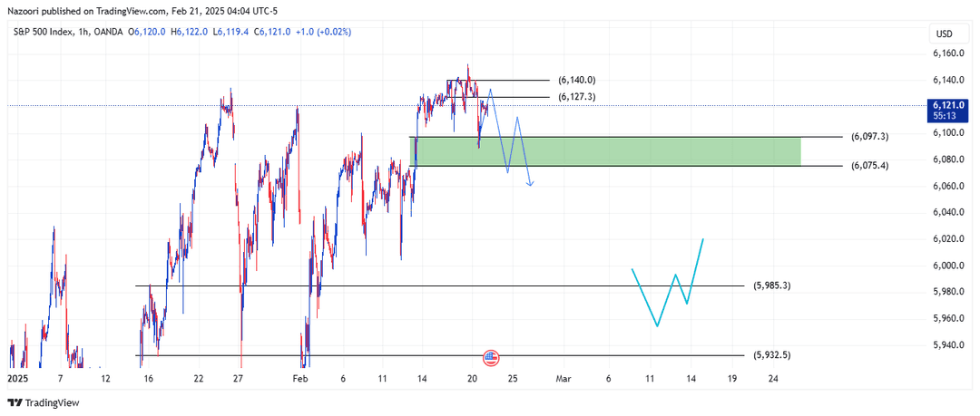Click 6,060.0 on the price axis

click(x=948, y=186)
